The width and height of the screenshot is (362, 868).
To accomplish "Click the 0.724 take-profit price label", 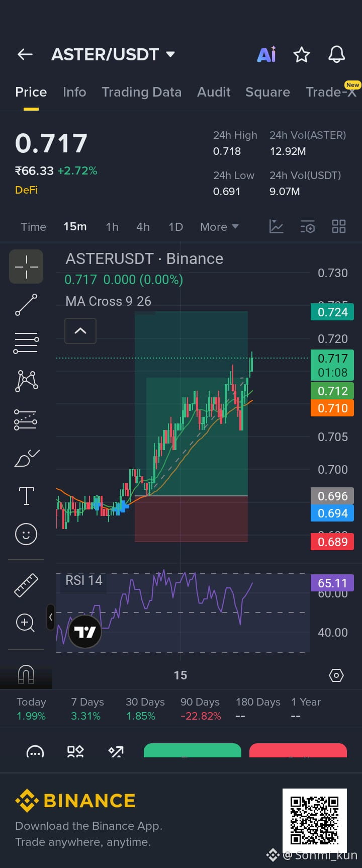I will pyautogui.click(x=332, y=312).
